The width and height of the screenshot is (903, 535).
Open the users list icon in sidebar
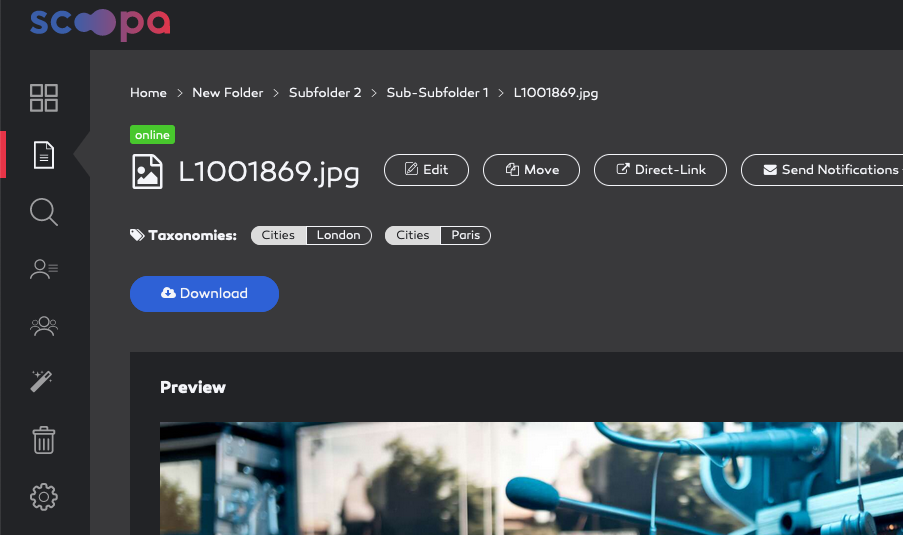point(44,269)
